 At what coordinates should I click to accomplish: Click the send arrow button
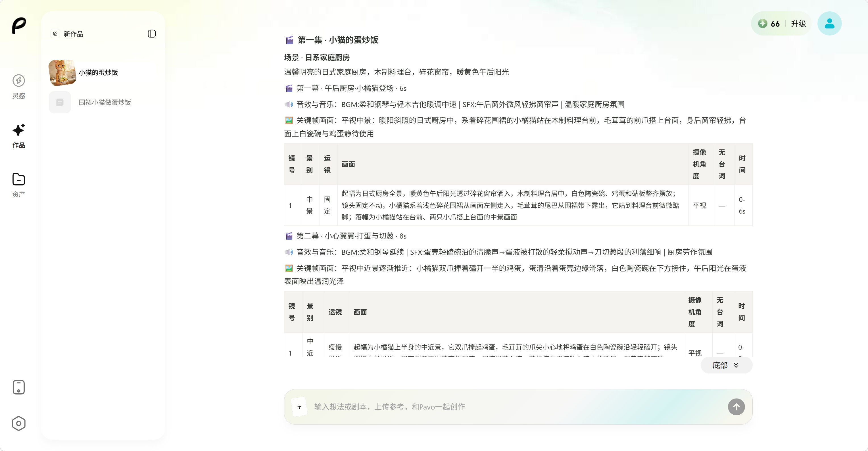click(x=736, y=406)
